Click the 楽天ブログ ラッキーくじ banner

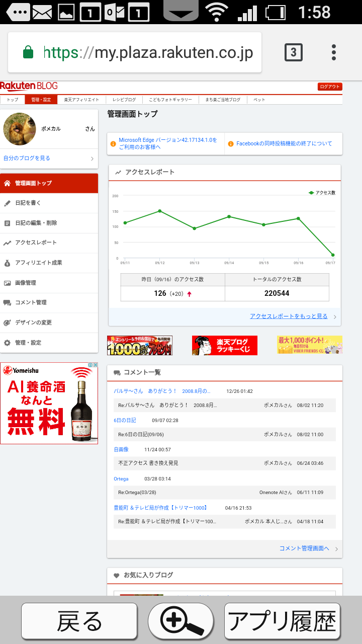point(224,346)
